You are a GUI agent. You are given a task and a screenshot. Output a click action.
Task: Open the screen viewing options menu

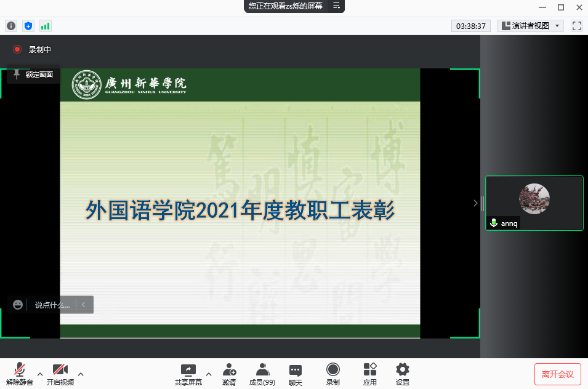(337, 6)
